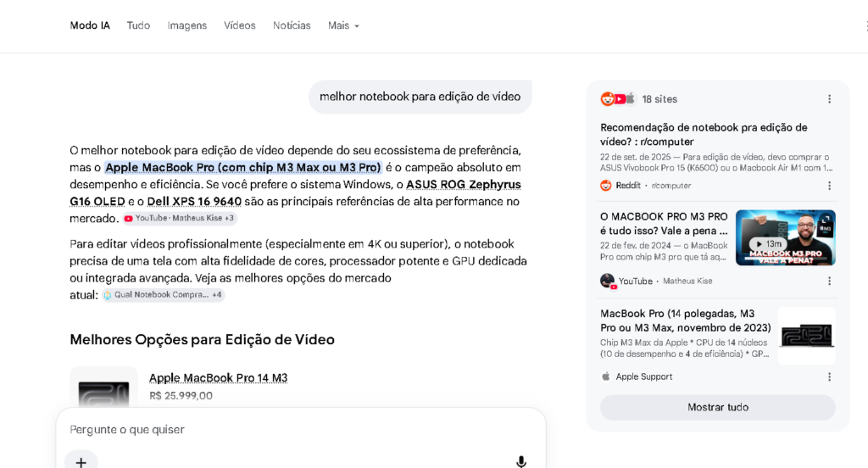Viewport: 868px width, 468px height.
Task: Click the R$ 25.999,00 price text
Action: tap(181, 395)
